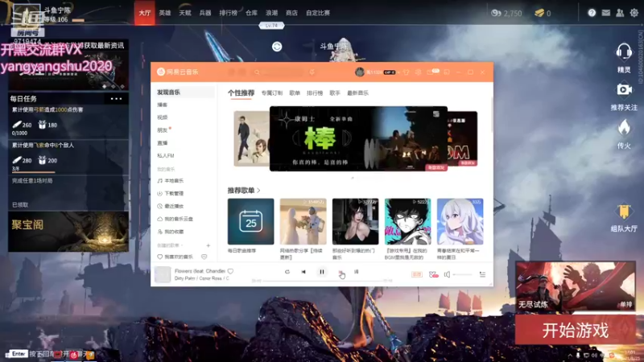Open the 英雄 tab in game menu
The height and width of the screenshot is (362, 644).
(x=165, y=13)
